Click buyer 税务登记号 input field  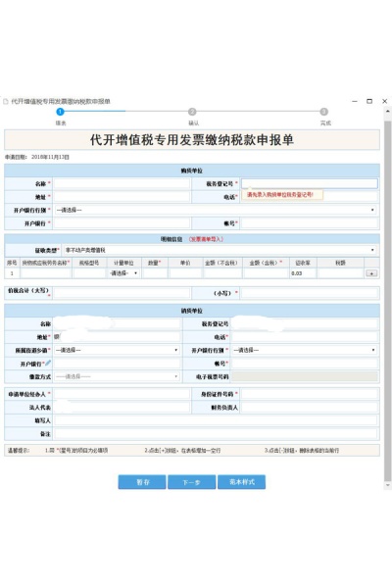[x=310, y=184]
